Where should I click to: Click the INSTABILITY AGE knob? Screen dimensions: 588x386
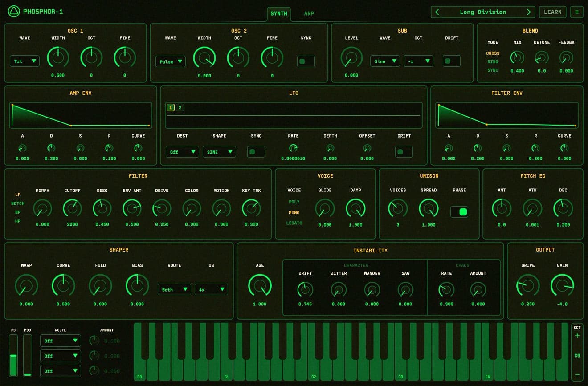pos(260,285)
